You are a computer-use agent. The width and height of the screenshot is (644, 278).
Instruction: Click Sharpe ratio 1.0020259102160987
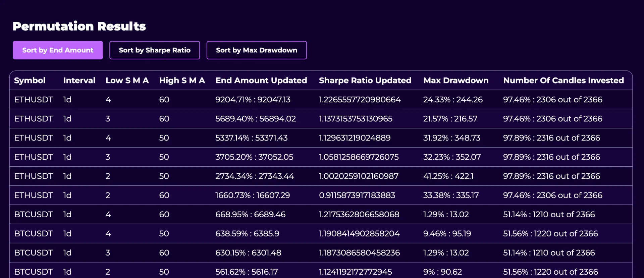[359, 176]
